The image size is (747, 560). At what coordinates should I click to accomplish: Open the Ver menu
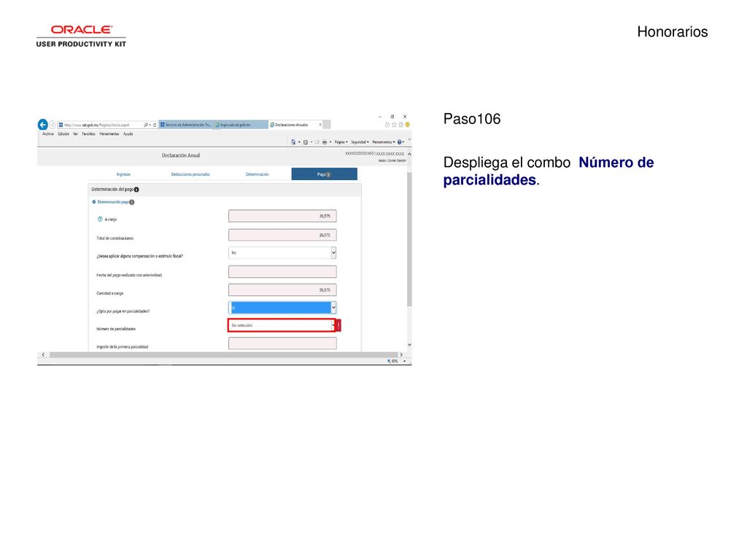(75, 134)
